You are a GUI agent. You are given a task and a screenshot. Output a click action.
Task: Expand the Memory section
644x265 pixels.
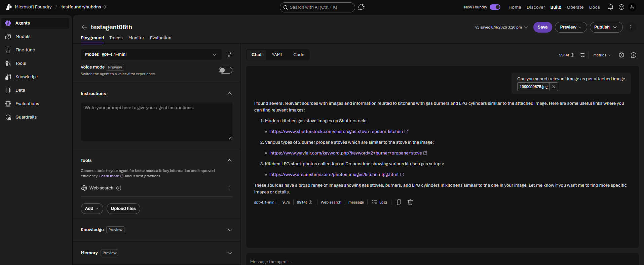point(230,253)
